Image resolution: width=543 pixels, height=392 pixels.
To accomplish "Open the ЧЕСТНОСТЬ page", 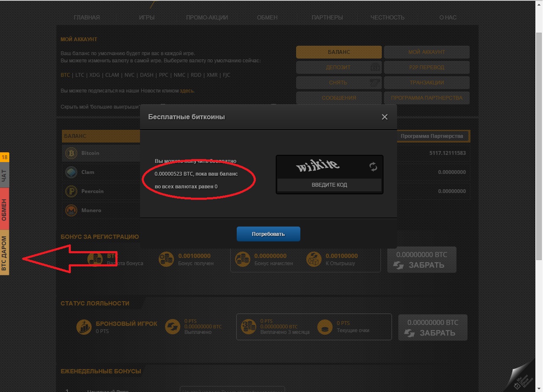I will click(387, 17).
